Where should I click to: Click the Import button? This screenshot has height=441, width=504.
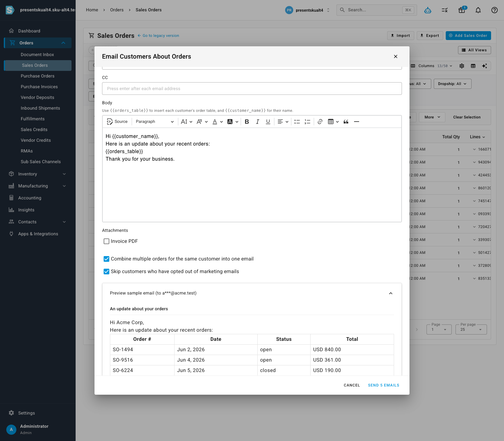click(400, 36)
